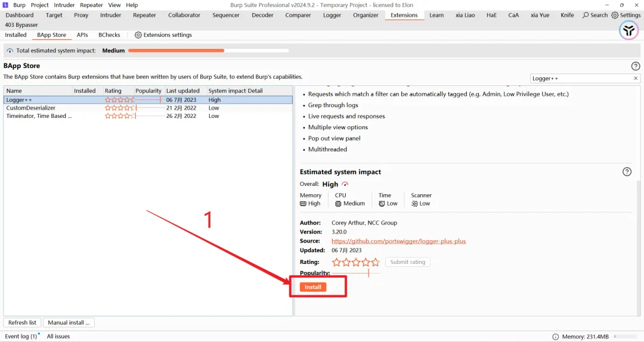Open the Help menu
The width and height of the screenshot is (644, 342).
click(132, 5)
